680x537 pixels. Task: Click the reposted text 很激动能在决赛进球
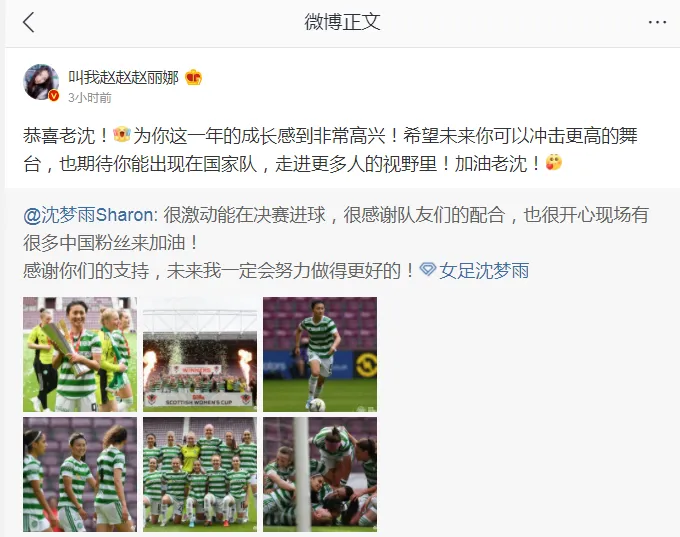[x=244, y=215]
